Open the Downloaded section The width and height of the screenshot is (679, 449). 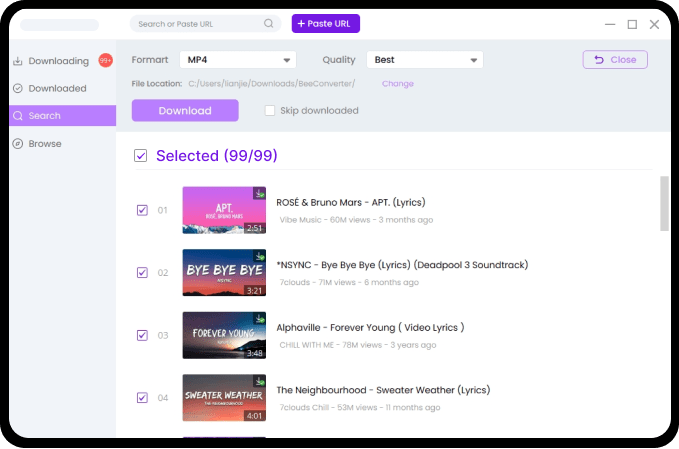click(62, 88)
